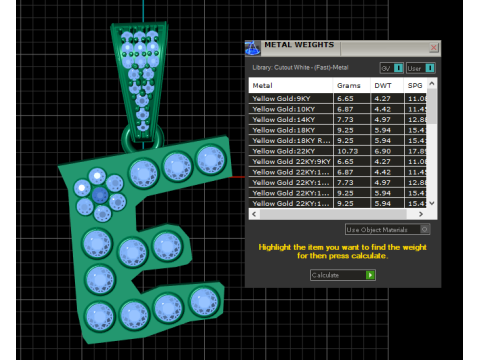Viewport: 480px width, 360px height.
Task: Select the Yellow Gold:18KY R... row
Action: [338, 140]
